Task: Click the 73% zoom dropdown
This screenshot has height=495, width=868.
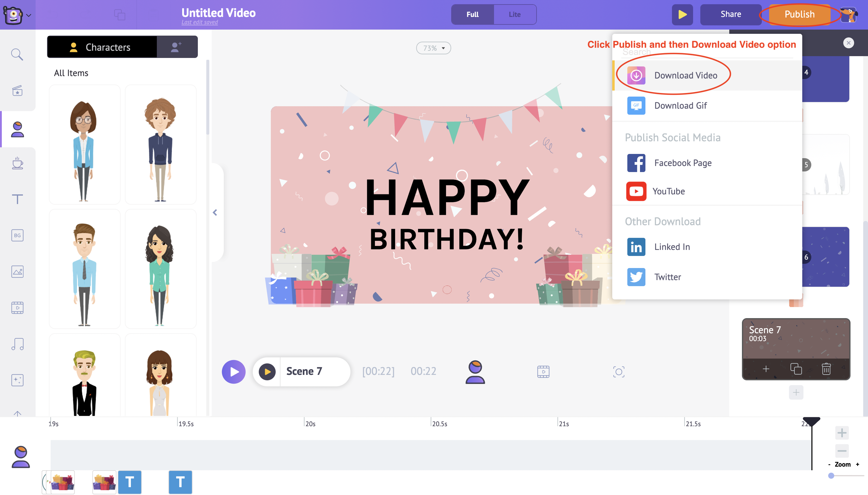Action: (433, 47)
